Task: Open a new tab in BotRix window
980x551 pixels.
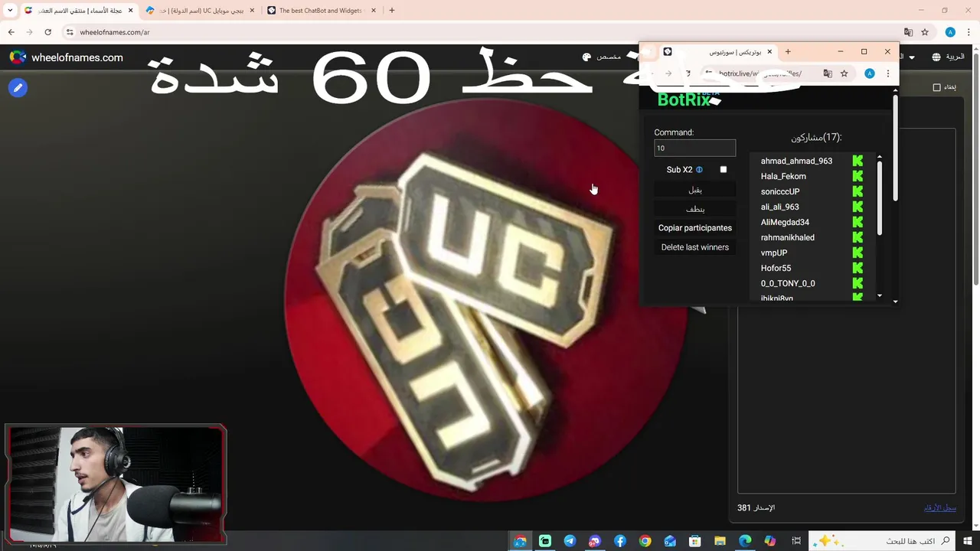Action: [788, 52]
